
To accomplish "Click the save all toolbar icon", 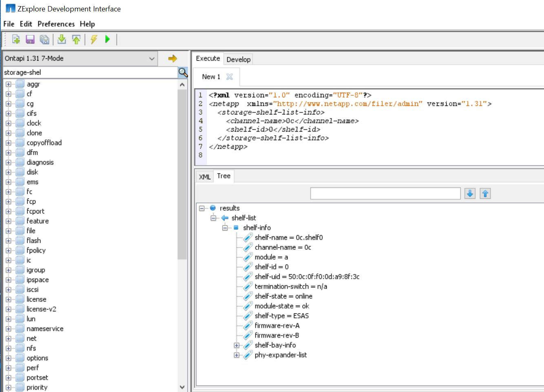I will tap(44, 39).
